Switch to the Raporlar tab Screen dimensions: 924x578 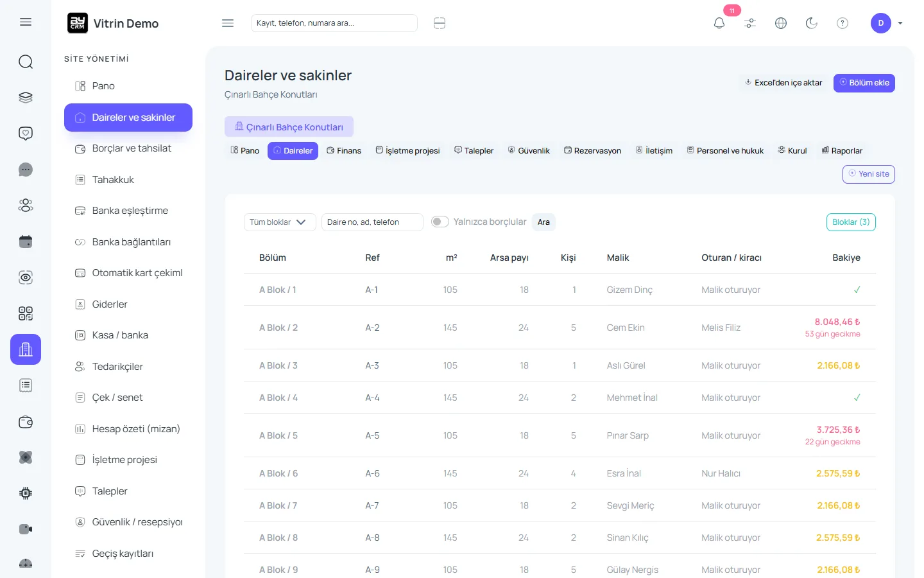pos(842,151)
